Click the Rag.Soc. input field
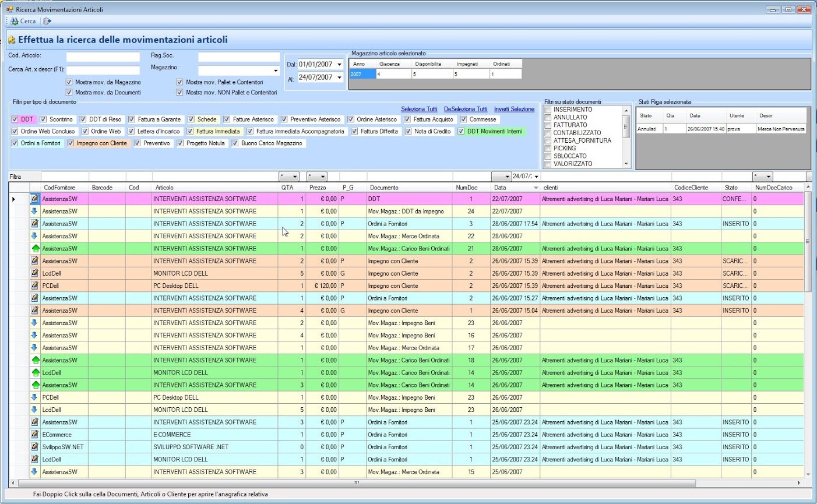This screenshot has width=817, height=504. (239, 57)
